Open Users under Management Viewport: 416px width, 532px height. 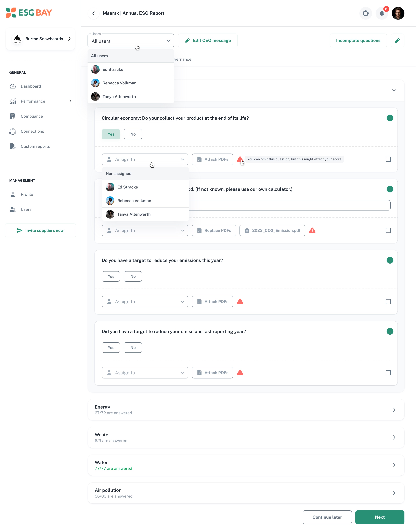pos(26,209)
